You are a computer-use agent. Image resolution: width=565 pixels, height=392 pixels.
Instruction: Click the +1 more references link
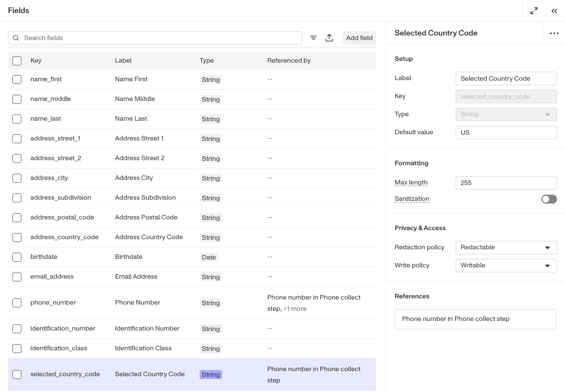[295, 309]
